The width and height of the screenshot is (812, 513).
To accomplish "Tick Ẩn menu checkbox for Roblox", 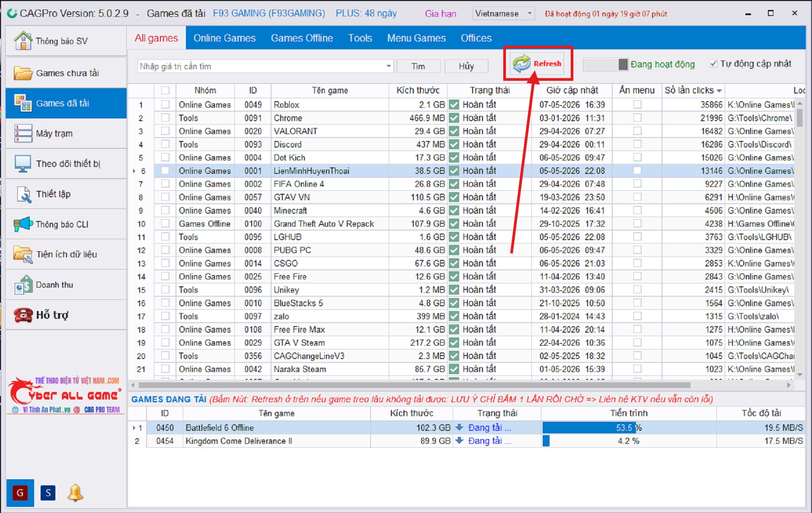I will [x=637, y=105].
